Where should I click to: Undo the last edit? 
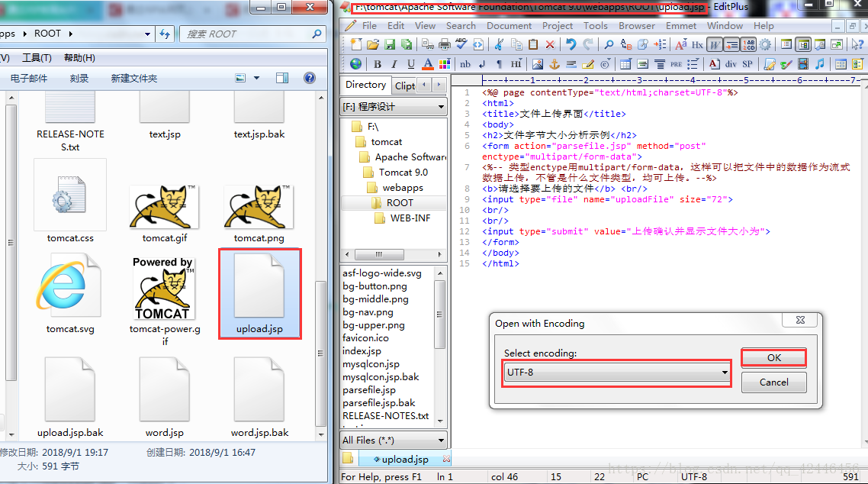click(571, 44)
